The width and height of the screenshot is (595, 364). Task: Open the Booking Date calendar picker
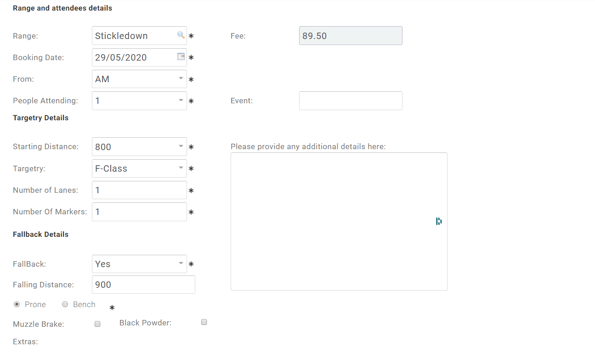pos(181,57)
